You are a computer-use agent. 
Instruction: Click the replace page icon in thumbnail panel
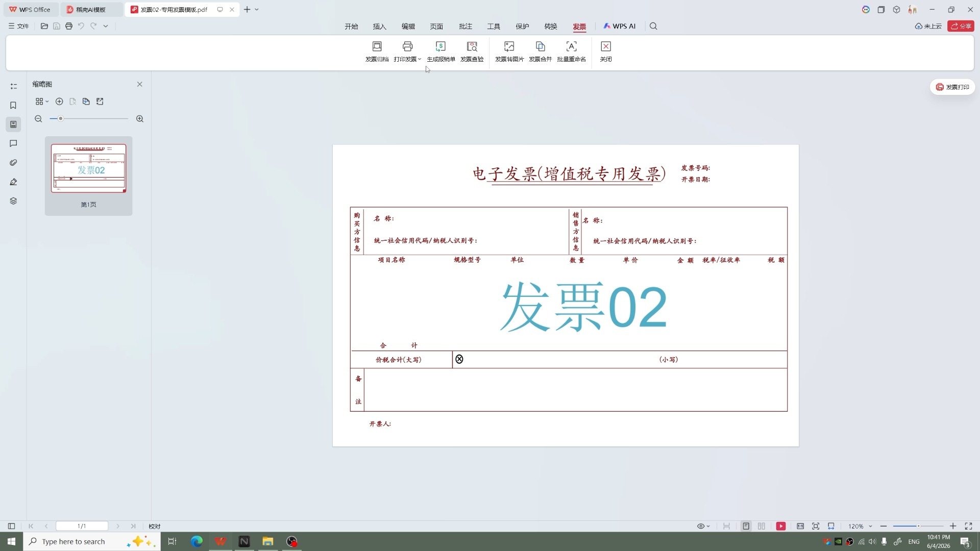pos(86,102)
